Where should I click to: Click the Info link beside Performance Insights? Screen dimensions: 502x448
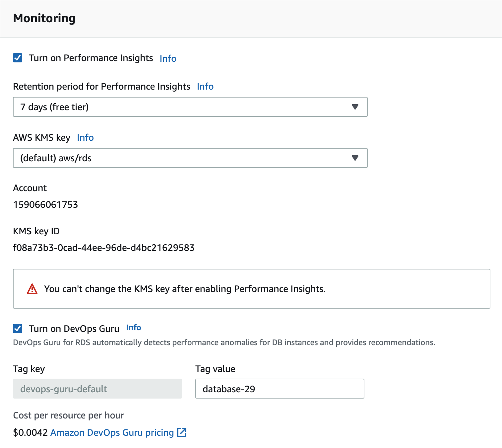coord(167,58)
